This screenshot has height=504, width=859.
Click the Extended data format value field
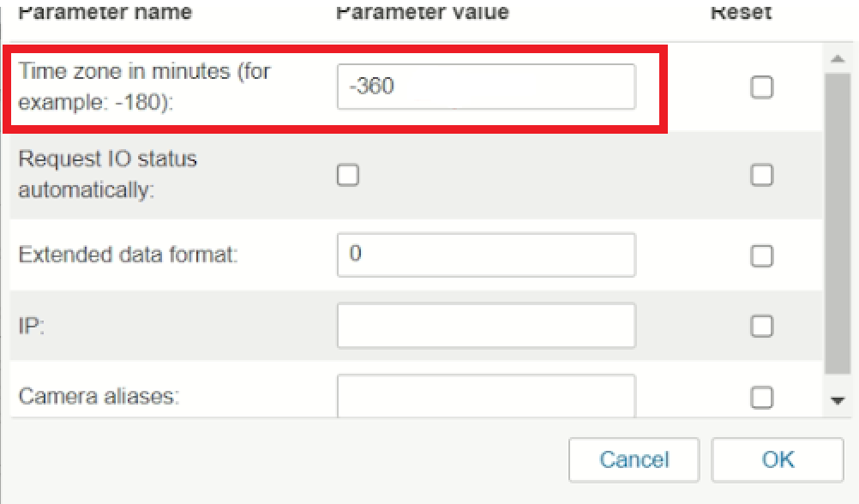486,255
